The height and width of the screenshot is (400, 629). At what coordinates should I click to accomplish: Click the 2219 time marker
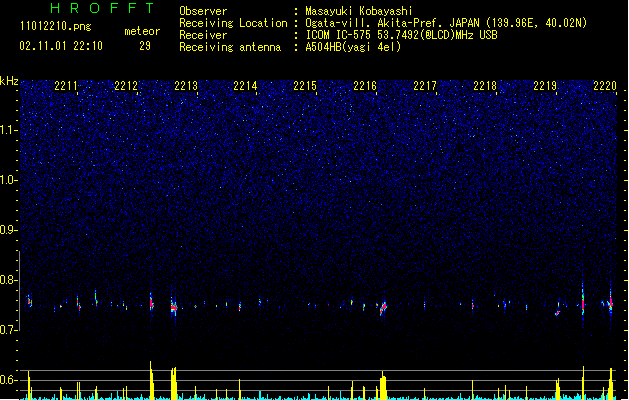click(545, 86)
